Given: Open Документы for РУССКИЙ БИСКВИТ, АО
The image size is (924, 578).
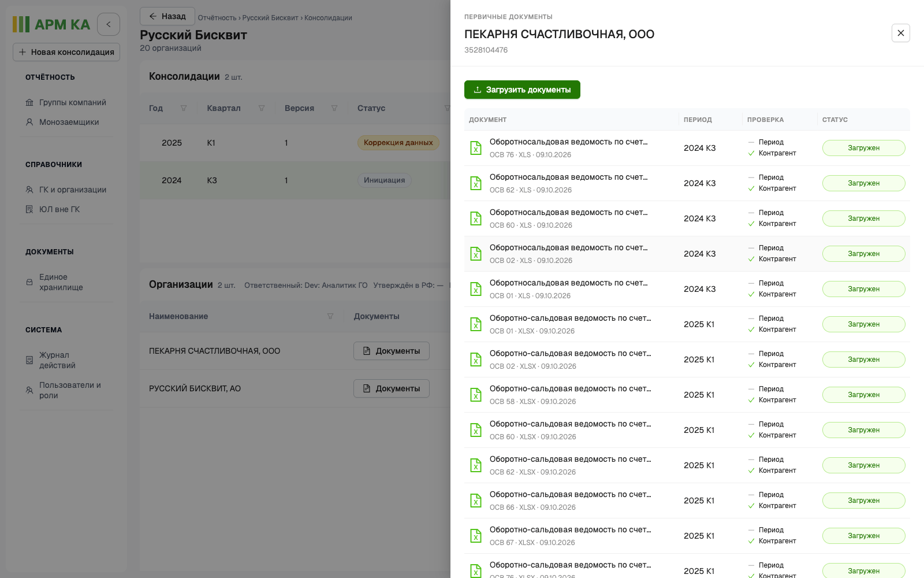Looking at the screenshot, I should pos(392,388).
